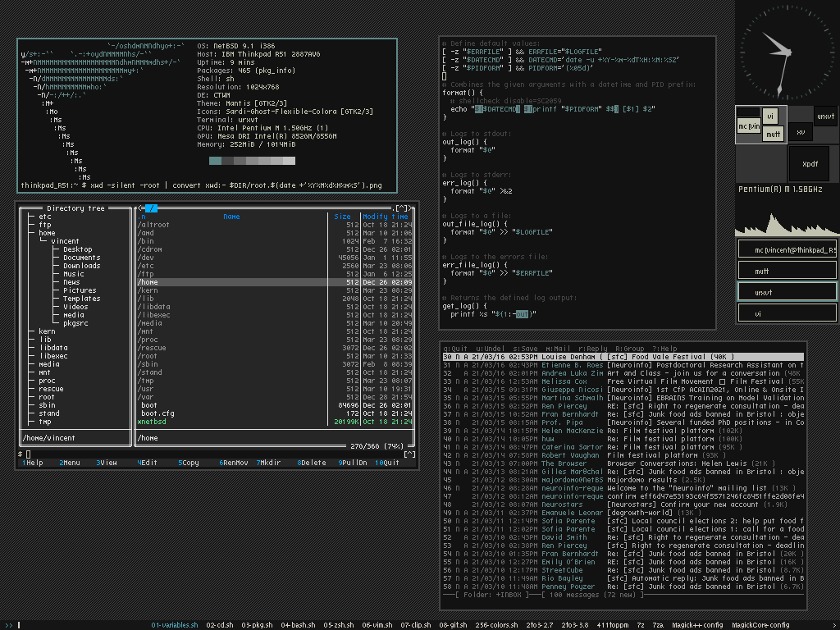
Task: Select message 49 from Emanuele Leonar in mutt
Action: point(623,513)
